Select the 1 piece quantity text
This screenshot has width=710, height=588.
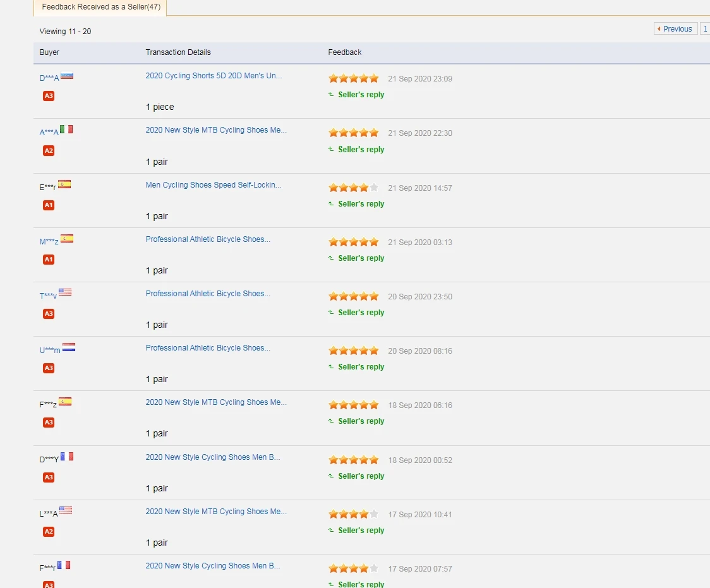click(160, 107)
